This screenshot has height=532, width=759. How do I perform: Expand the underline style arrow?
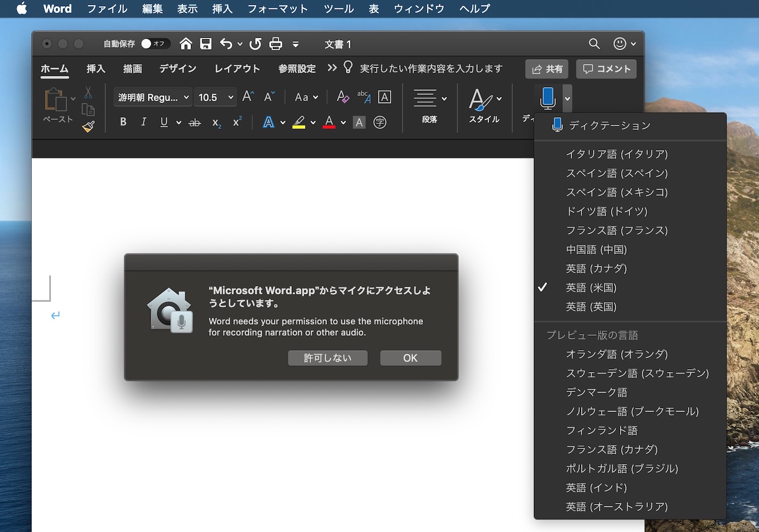click(179, 122)
